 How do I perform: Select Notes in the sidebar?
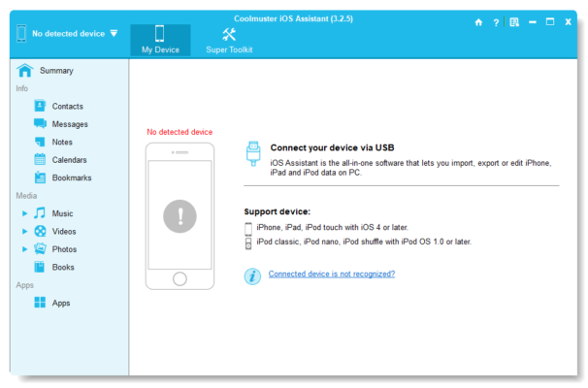point(62,142)
